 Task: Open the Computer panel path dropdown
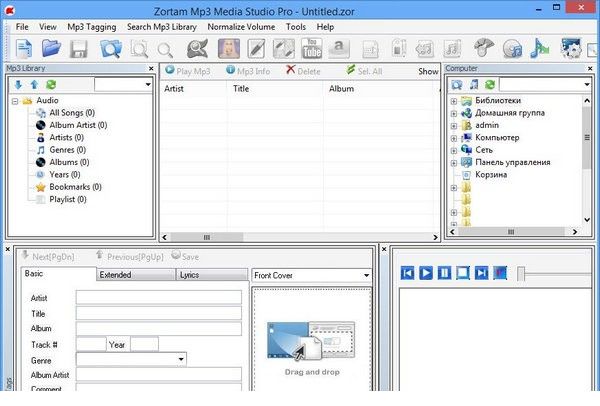click(587, 85)
